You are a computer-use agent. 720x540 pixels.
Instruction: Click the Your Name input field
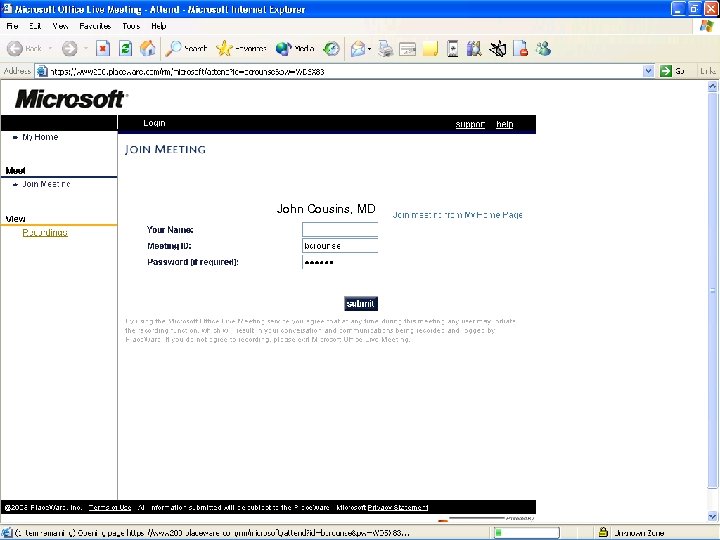tap(340, 229)
